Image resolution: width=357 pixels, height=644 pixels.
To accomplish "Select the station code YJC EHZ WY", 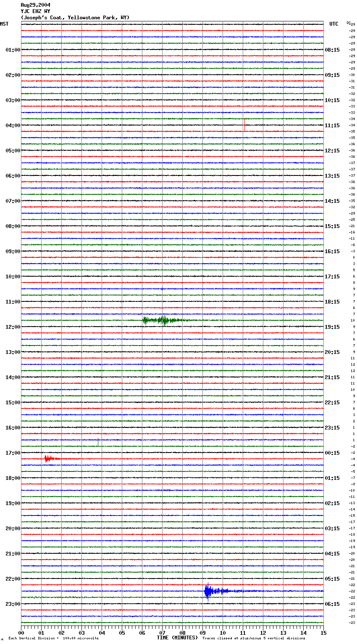I will point(35,11).
